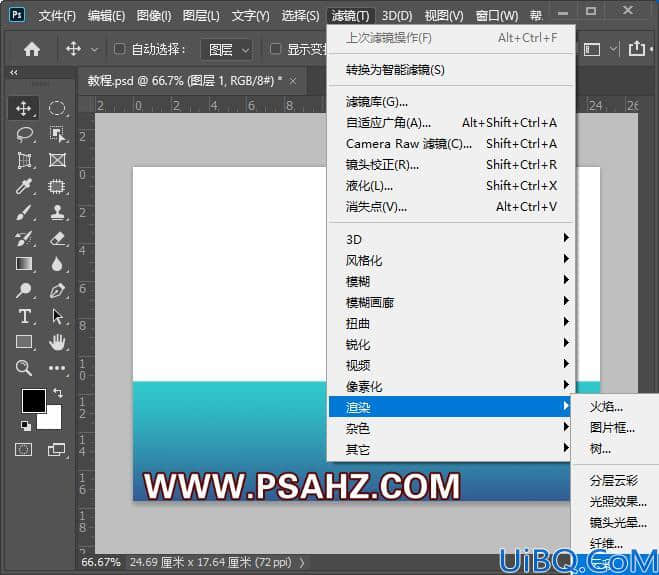The image size is (659, 575).
Task: Expand the 杂色 filter submenu
Action: pyautogui.click(x=449, y=428)
